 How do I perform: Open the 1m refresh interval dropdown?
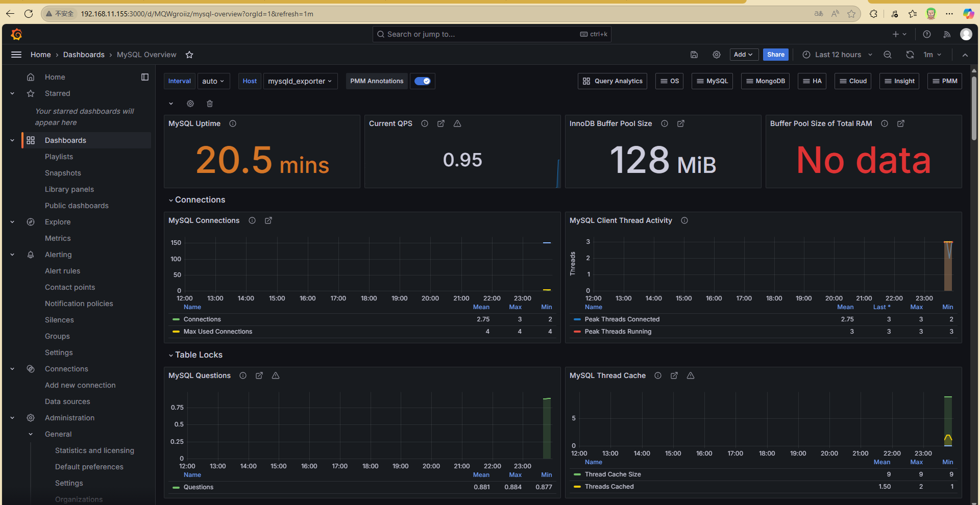click(x=932, y=55)
